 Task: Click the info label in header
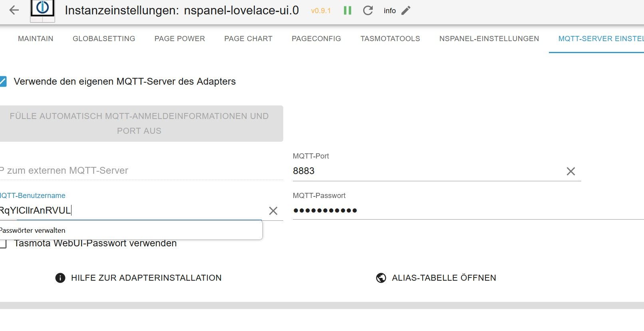(x=390, y=11)
